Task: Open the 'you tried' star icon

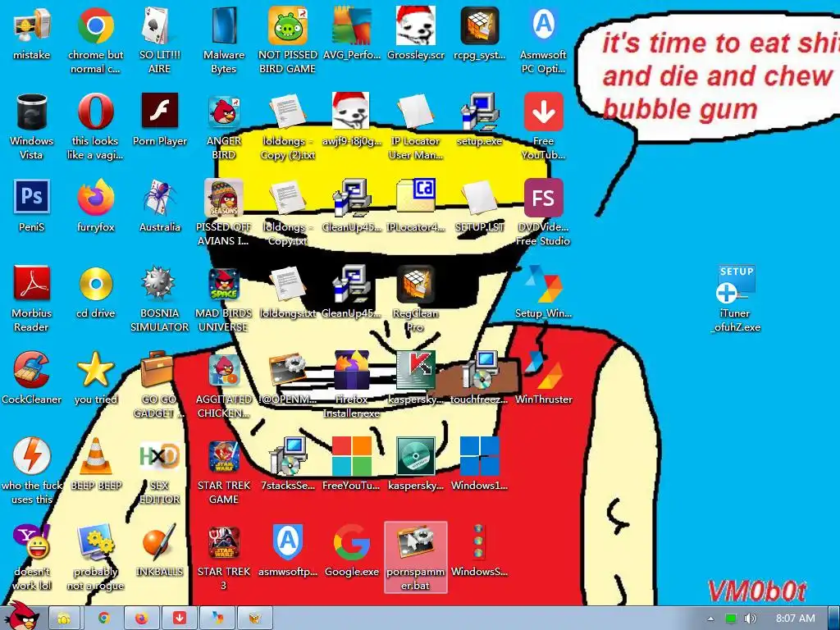Action: (95, 370)
